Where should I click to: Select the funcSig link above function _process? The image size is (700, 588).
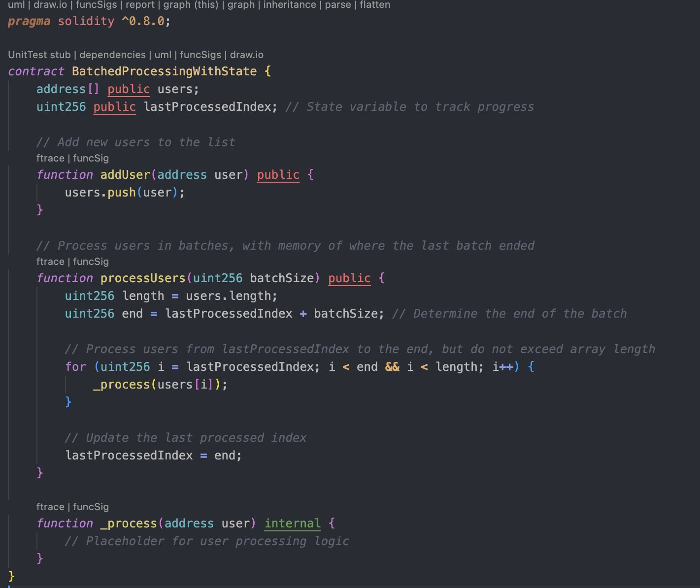pos(91,507)
